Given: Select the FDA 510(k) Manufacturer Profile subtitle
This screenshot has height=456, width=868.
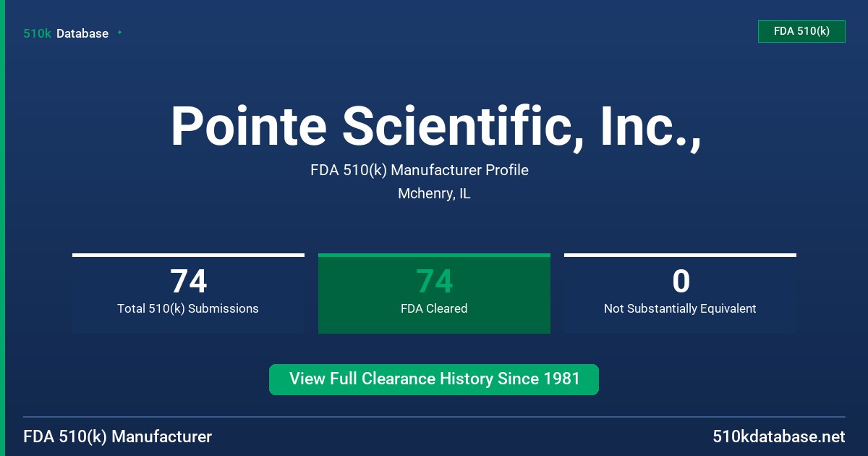Looking at the screenshot, I should (420, 170).
